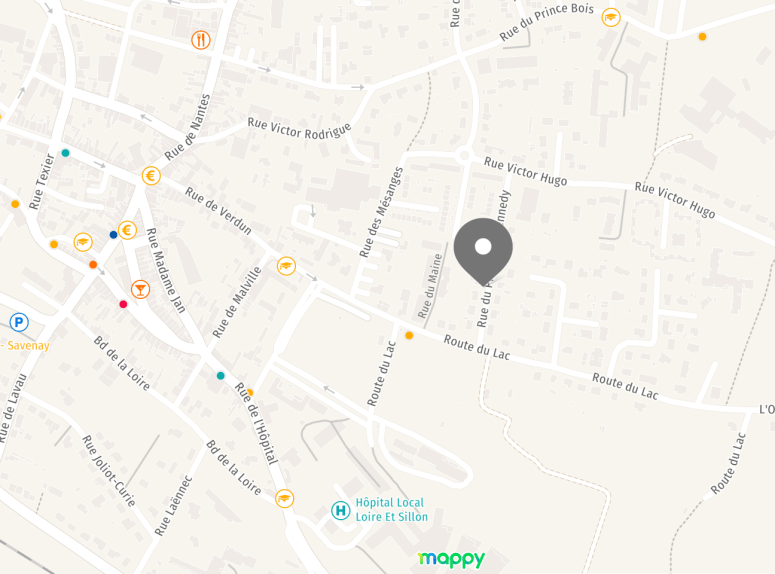
Task: Click the hospital H icon
Action: (x=341, y=510)
